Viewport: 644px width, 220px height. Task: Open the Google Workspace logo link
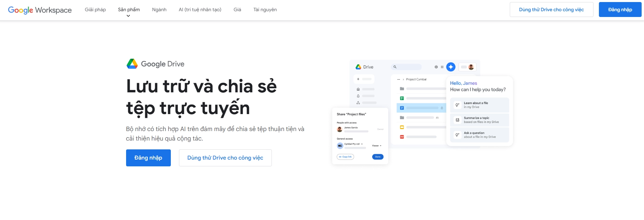(40, 10)
